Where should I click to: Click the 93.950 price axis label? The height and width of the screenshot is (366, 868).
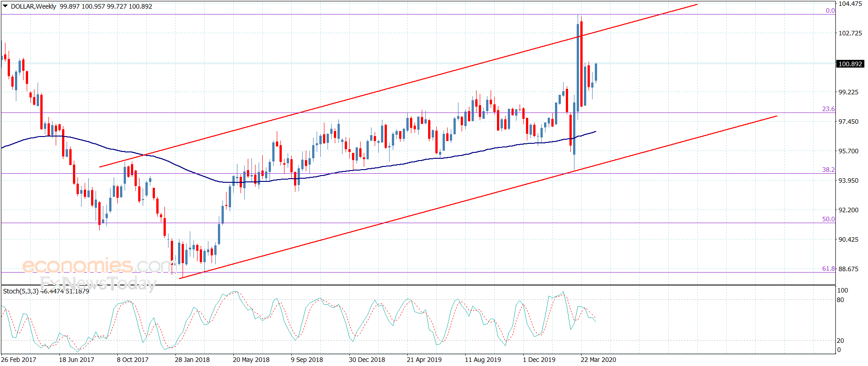849,181
